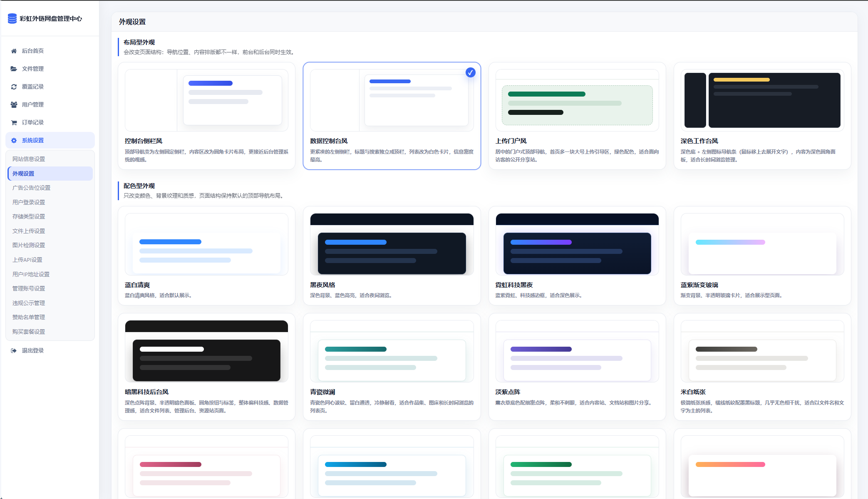Select the 上传门户风 layout preview
This screenshot has width=868, height=499.
(x=577, y=100)
